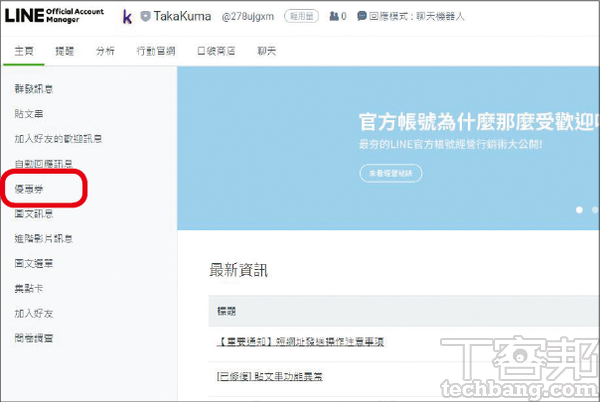The height and width of the screenshot is (402, 600).
Task: Open 圖文訊息 in the sidebar
Action: point(34,213)
